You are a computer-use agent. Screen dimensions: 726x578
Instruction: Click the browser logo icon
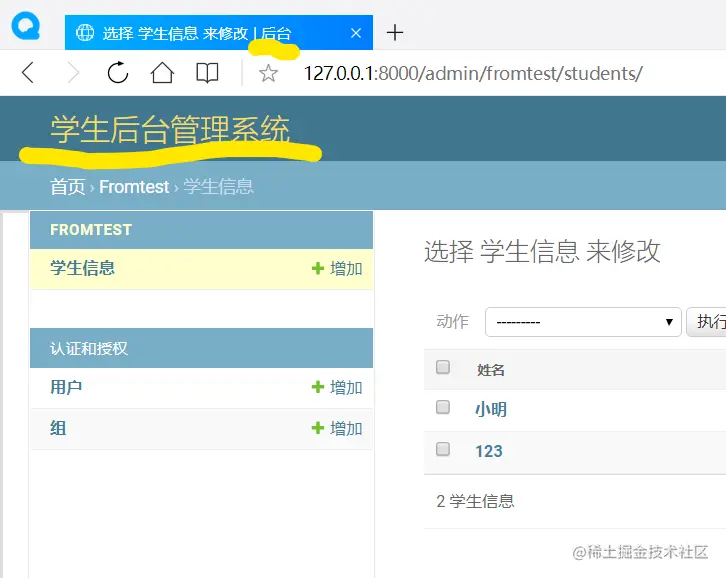26,26
